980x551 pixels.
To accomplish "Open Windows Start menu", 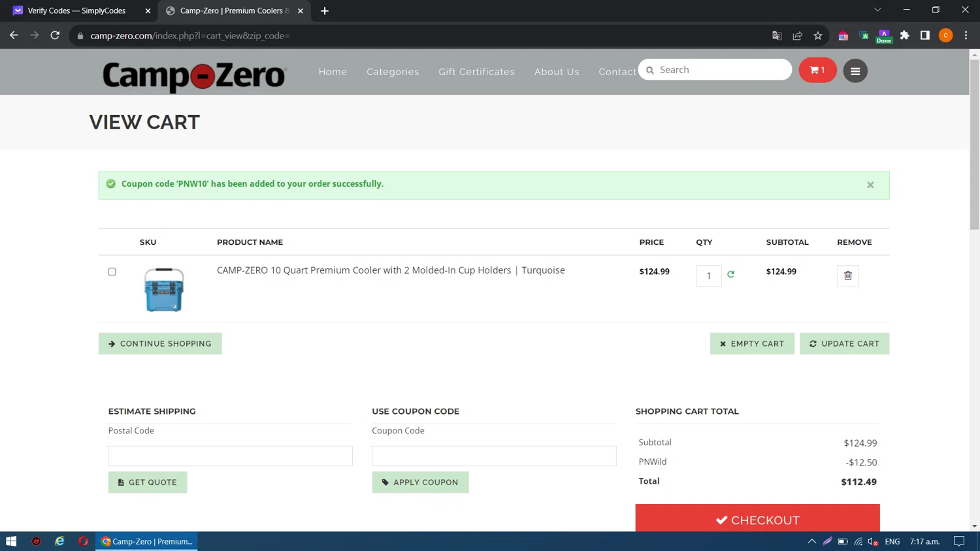I will tap(11, 541).
